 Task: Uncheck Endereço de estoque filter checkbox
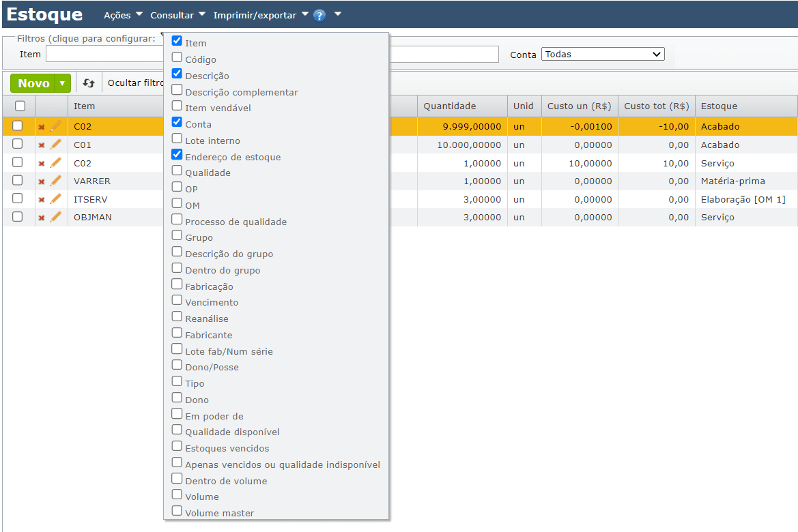pyautogui.click(x=177, y=154)
